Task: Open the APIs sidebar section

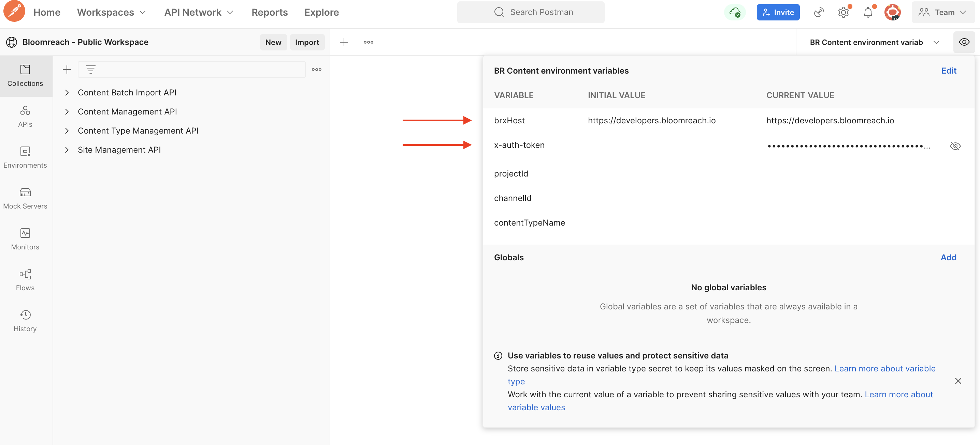Action: click(25, 116)
